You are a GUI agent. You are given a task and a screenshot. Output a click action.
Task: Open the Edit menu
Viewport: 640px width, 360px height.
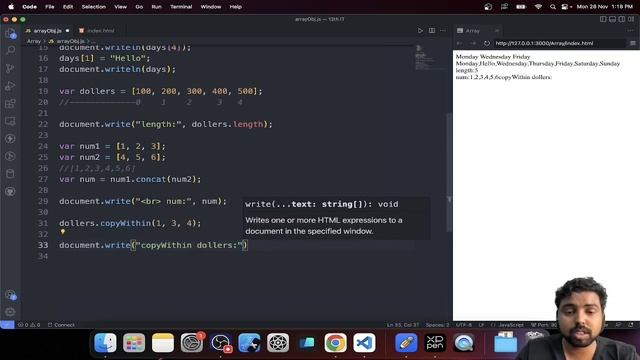(68, 7)
